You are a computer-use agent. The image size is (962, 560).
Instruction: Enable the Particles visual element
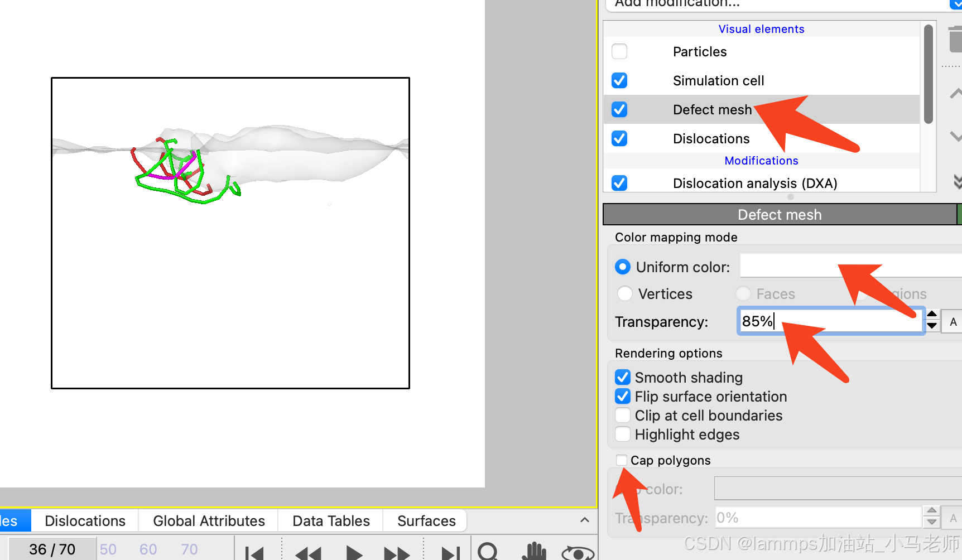[619, 51]
